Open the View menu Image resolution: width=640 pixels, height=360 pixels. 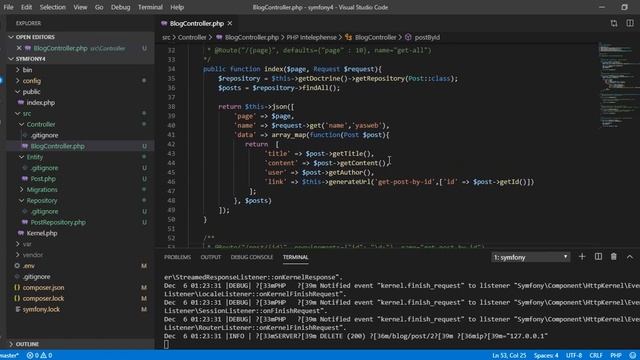click(x=80, y=7)
